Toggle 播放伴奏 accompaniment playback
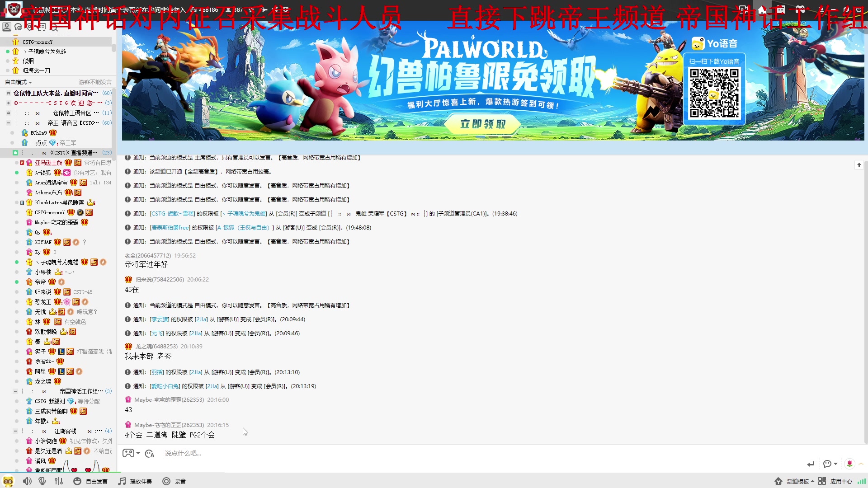This screenshot has width=868, height=488. [135, 481]
